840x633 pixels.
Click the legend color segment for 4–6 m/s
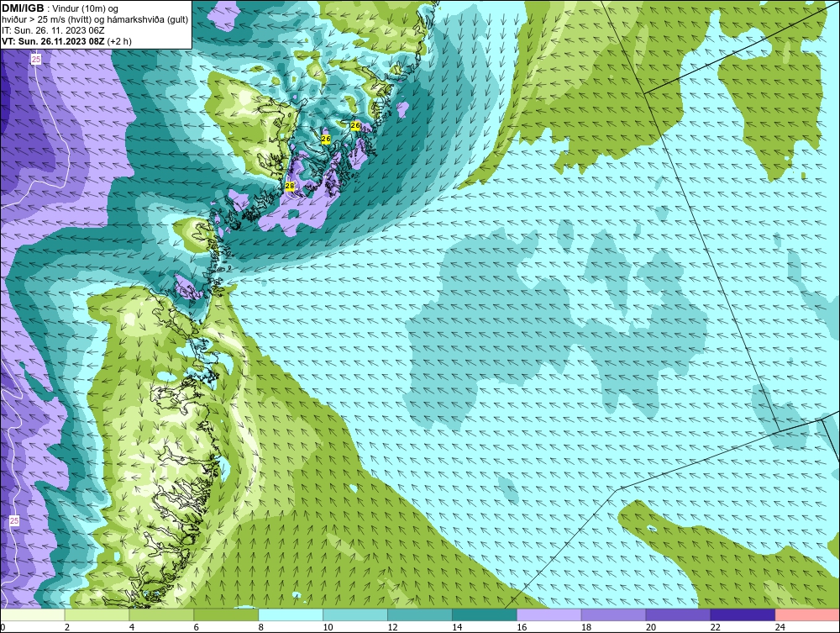pyautogui.click(x=161, y=615)
